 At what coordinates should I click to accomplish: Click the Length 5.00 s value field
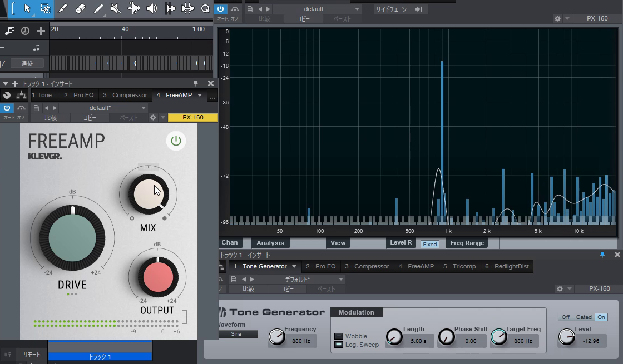point(418,341)
